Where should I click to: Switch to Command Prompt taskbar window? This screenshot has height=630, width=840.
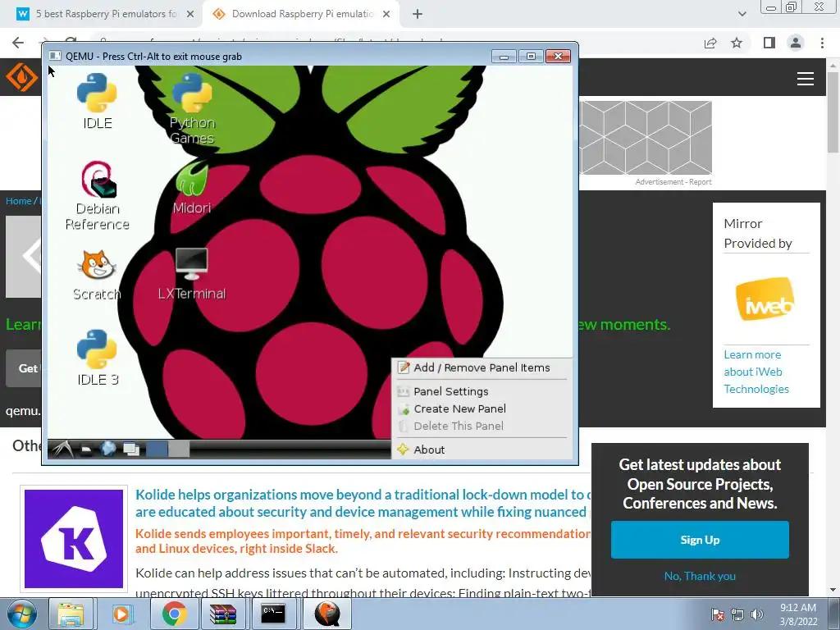click(x=272, y=614)
